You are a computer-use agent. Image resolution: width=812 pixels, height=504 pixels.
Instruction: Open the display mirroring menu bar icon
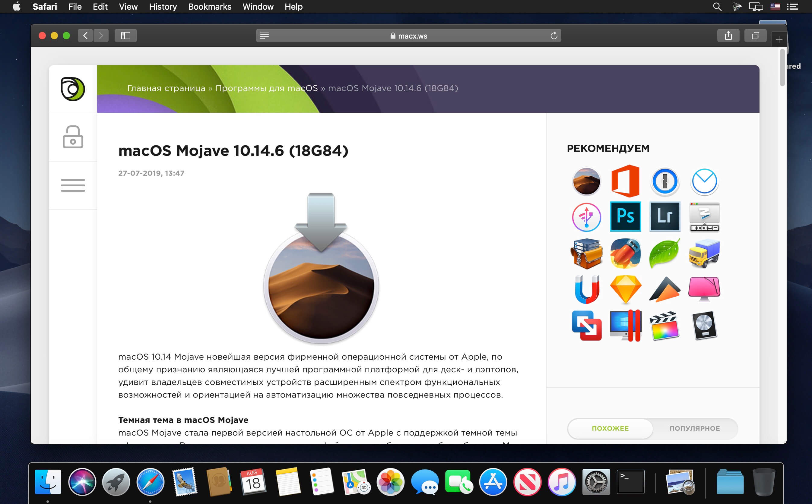click(756, 7)
